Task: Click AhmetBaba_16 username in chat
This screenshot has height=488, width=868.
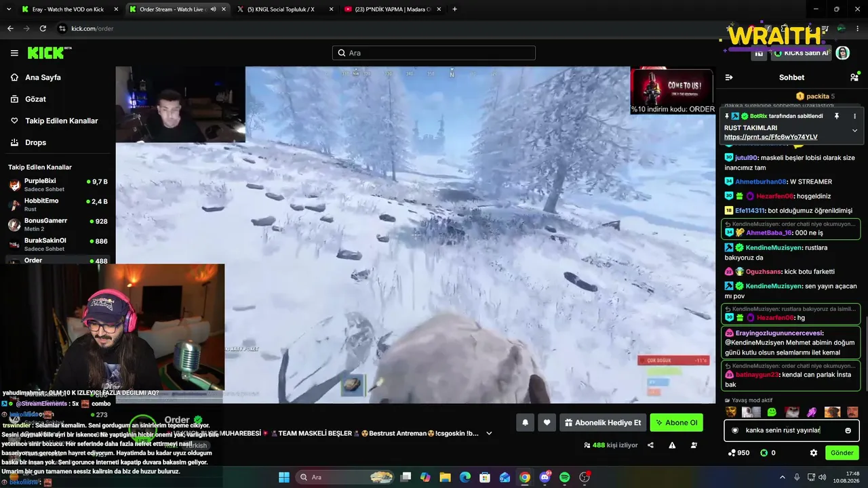Action: [769, 232]
